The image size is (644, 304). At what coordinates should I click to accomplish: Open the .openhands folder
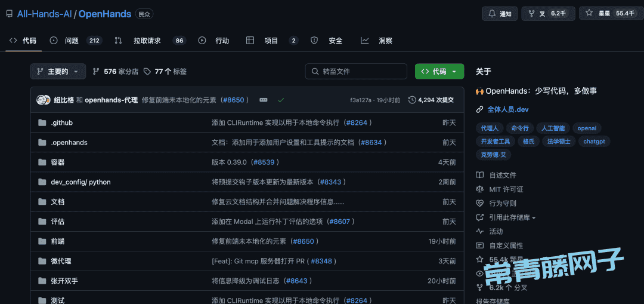[69, 142]
